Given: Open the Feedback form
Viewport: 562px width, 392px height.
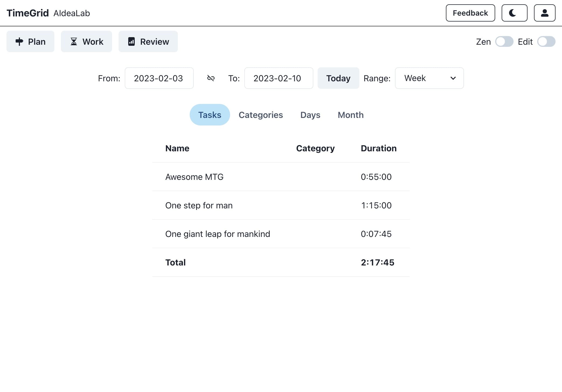Looking at the screenshot, I should (x=470, y=13).
